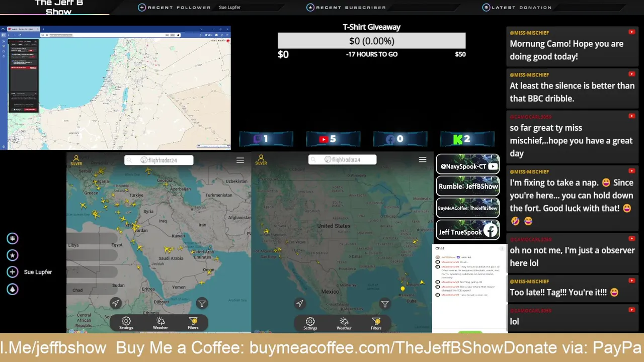
Task: Click the Twitch viewer counter showing 1
Action: pyautogui.click(x=266, y=139)
